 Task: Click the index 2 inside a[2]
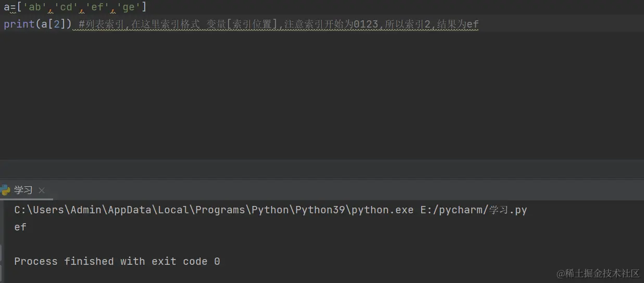(x=57, y=24)
